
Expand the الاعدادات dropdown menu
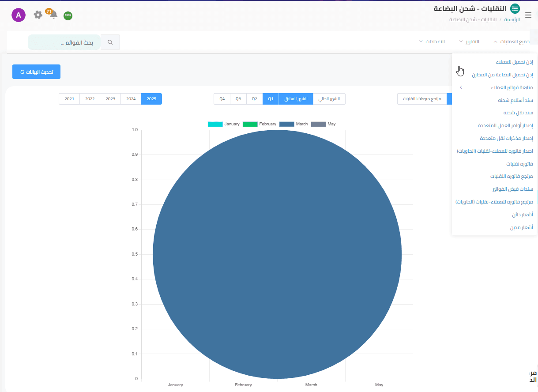click(x=432, y=41)
